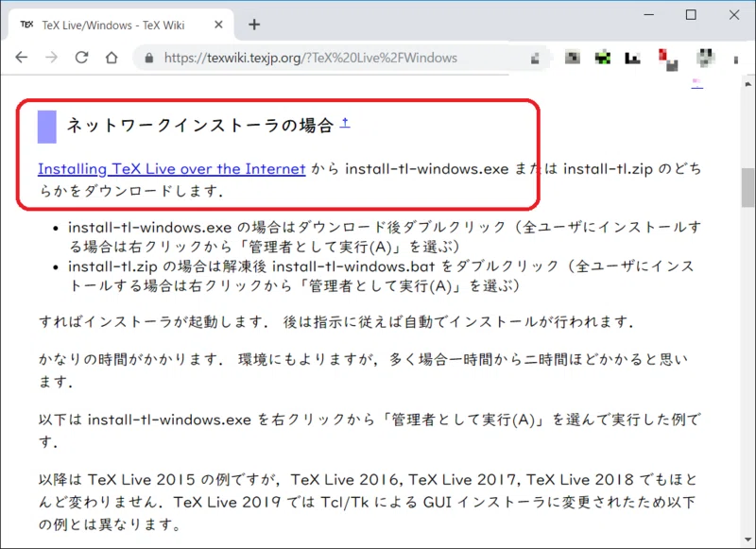Go back to the previous page
Viewport: 756px width, 549px height.
[22, 58]
